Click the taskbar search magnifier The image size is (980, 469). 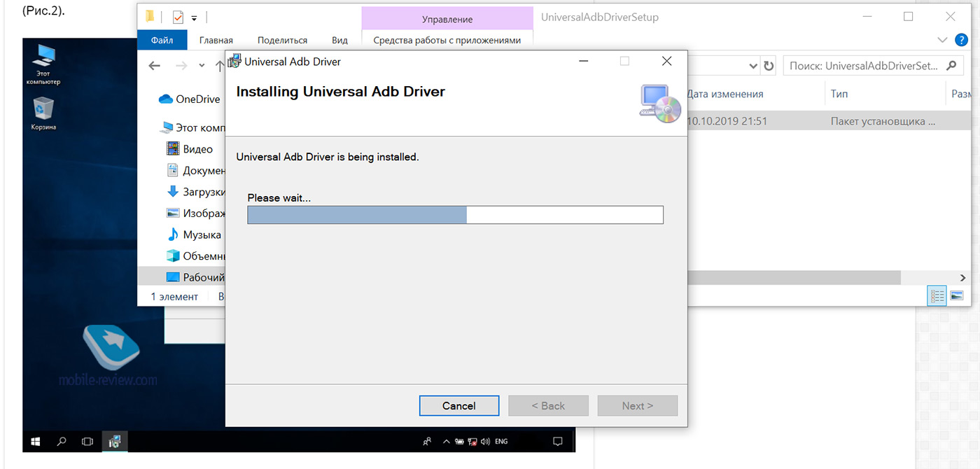(62, 442)
